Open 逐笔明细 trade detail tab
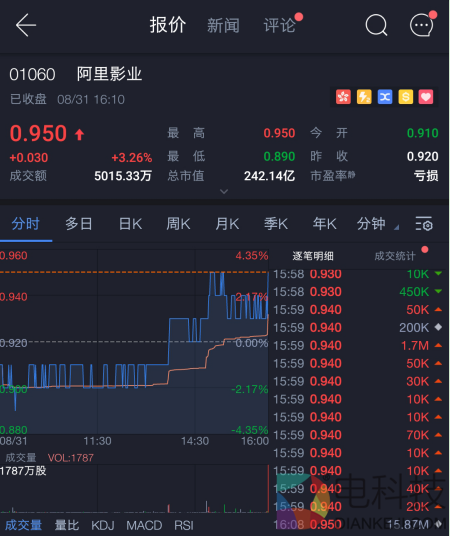450x536 pixels. 313,256
